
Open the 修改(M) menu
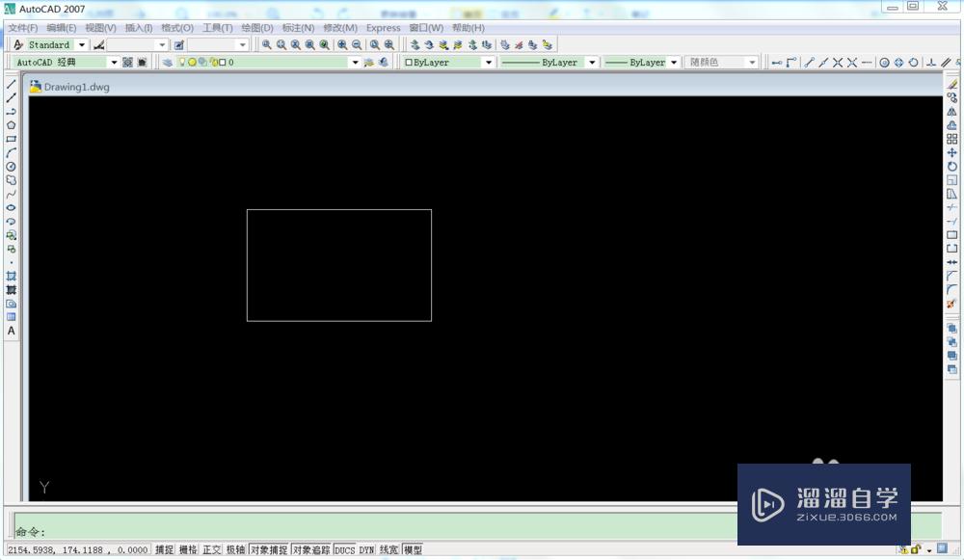point(337,28)
